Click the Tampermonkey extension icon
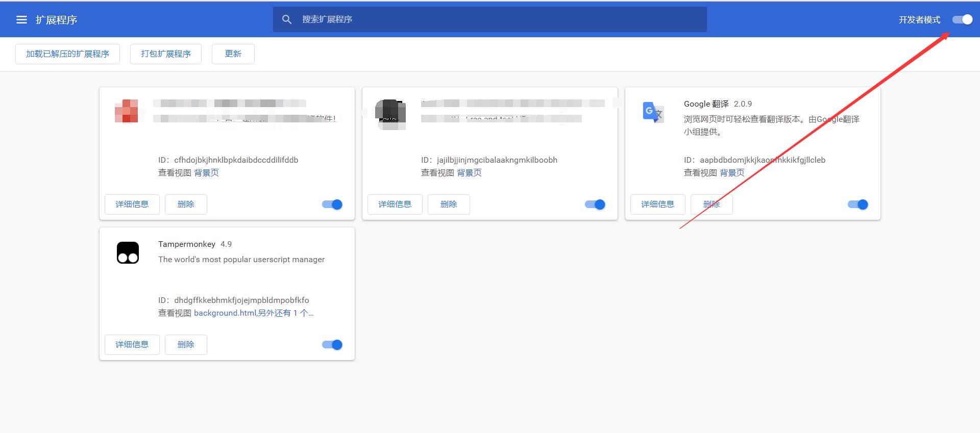Image resolution: width=980 pixels, height=433 pixels. pyautogui.click(x=128, y=252)
